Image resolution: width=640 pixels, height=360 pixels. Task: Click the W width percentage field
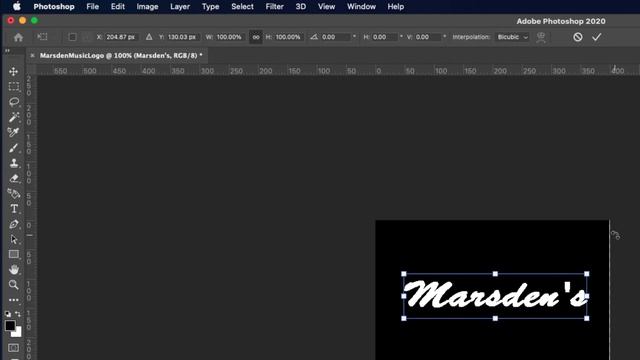[229, 37]
